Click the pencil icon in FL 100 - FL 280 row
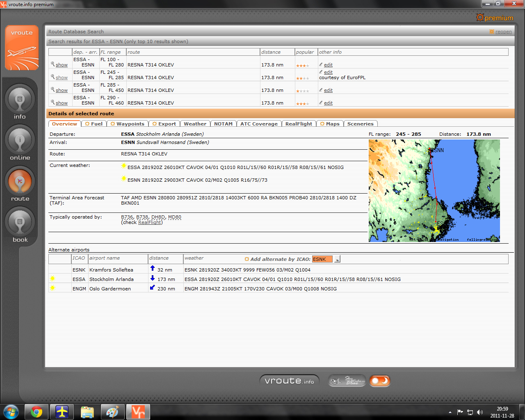525x420 pixels. [321, 64]
